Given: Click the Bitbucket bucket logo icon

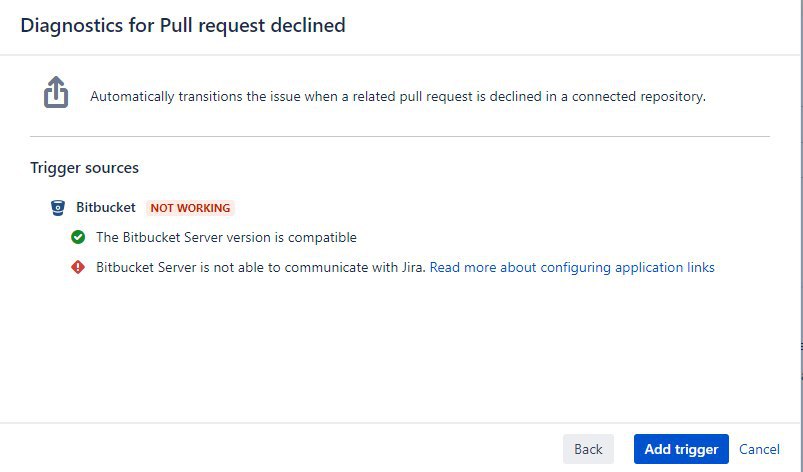Looking at the screenshot, I should pos(58,208).
